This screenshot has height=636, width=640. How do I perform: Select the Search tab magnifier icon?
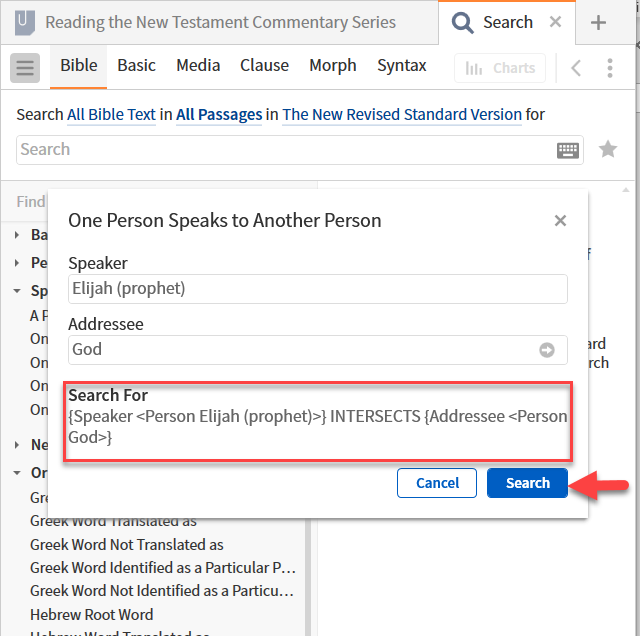(x=462, y=23)
